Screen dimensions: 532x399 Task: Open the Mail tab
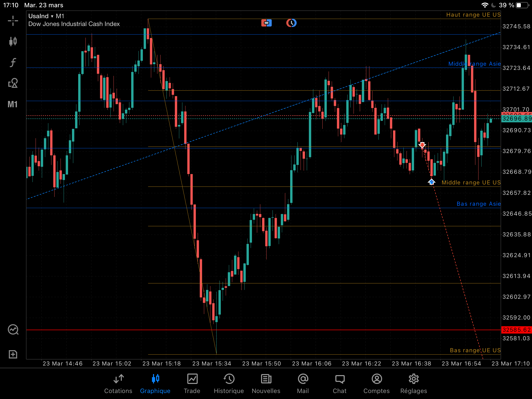tap(303, 384)
